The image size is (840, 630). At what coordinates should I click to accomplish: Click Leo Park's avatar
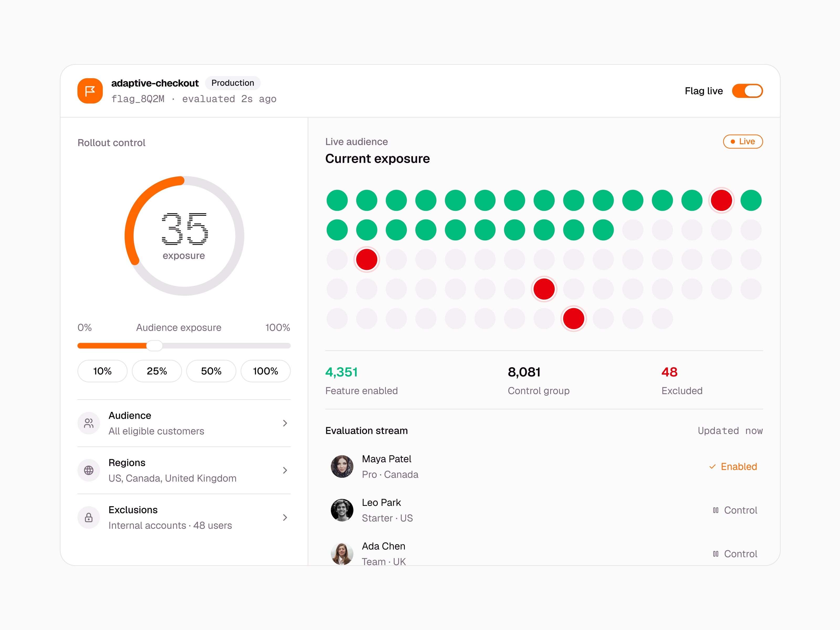coord(342,510)
